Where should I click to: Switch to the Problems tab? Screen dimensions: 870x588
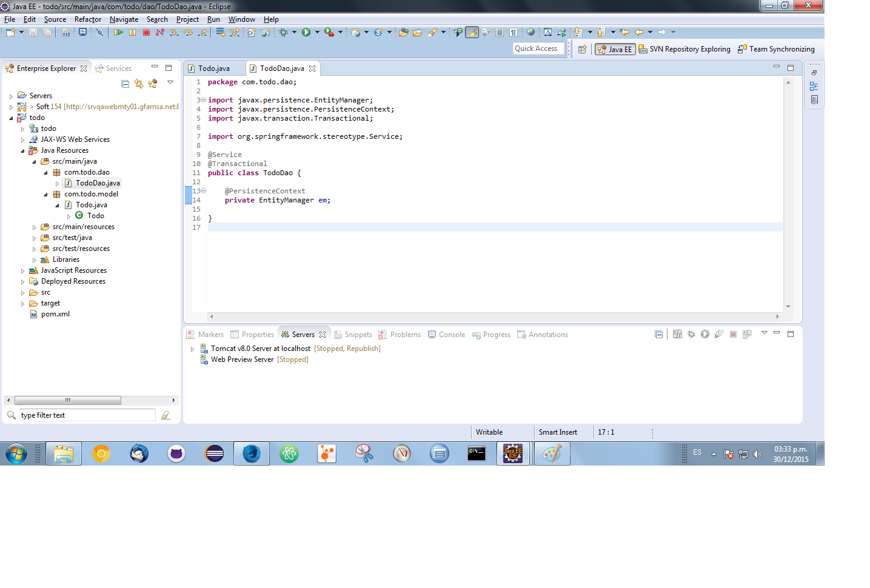pyautogui.click(x=400, y=335)
